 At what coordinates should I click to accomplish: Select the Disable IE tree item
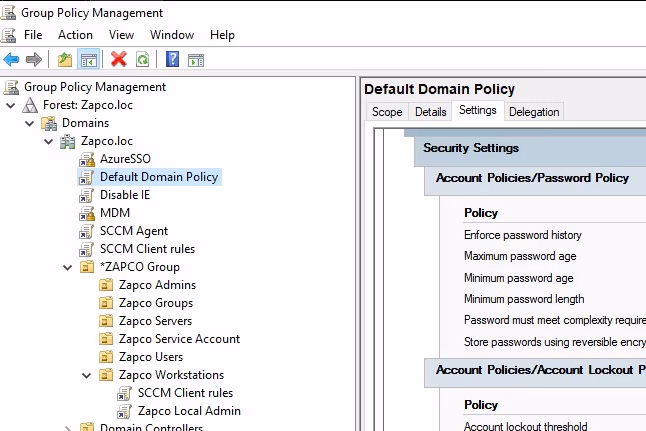click(x=125, y=195)
